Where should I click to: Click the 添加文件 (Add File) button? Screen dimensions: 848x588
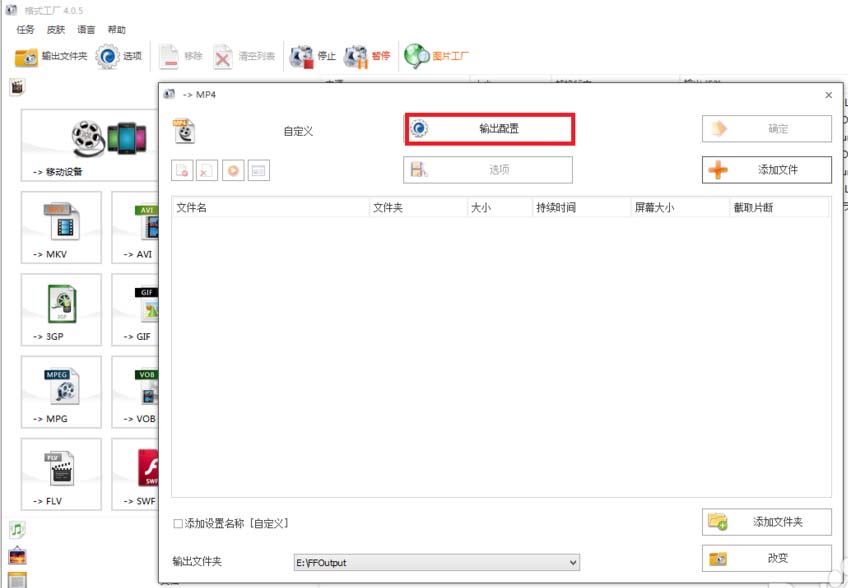coord(766,169)
